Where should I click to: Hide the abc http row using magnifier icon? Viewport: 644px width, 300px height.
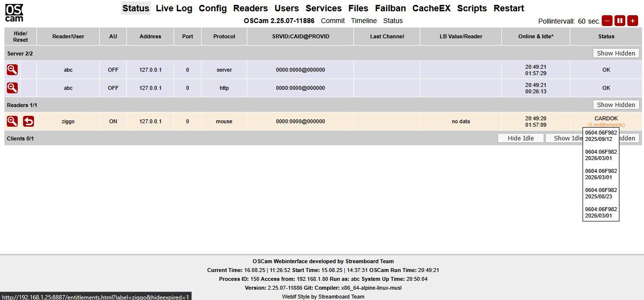click(12, 88)
